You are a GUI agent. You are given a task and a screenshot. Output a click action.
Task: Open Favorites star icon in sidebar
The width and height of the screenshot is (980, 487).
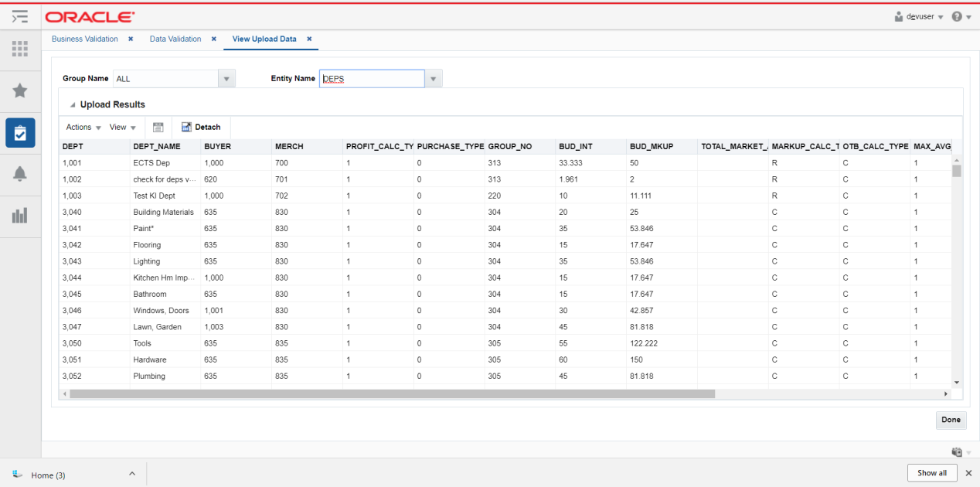pos(20,91)
